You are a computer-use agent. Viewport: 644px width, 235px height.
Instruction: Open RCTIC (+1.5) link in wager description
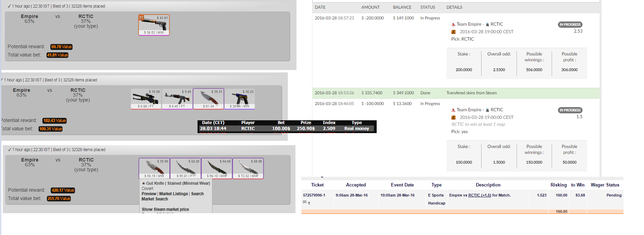480,195
